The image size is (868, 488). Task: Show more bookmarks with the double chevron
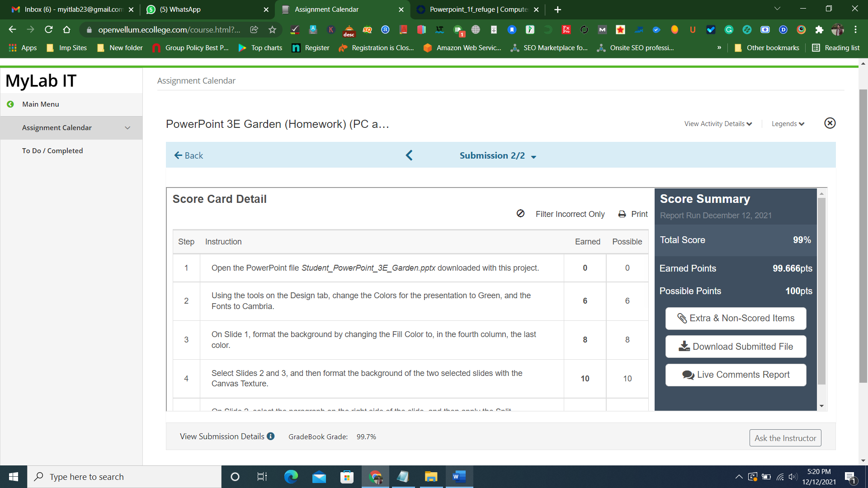[719, 48]
